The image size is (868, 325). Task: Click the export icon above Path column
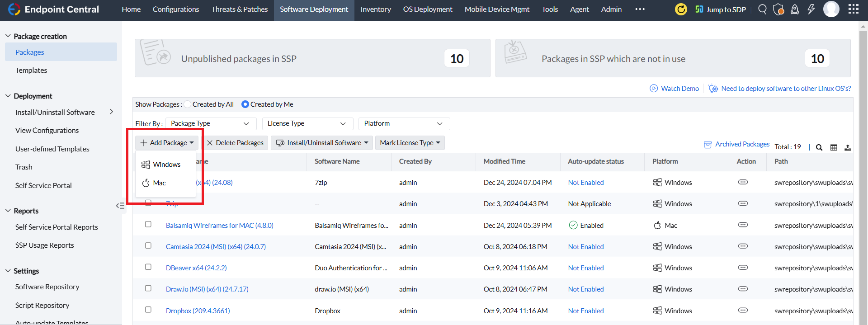(848, 147)
